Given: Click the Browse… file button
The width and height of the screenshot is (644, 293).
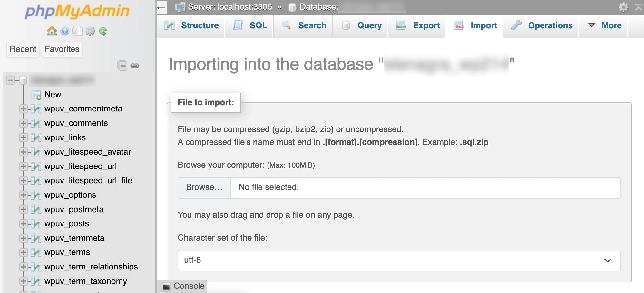Looking at the screenshot, I should coord(204,188).
